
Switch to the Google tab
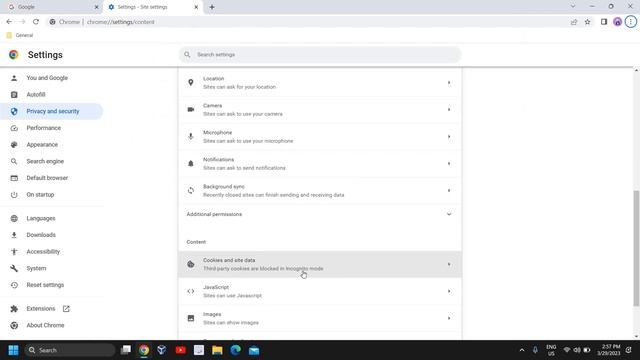52,7
